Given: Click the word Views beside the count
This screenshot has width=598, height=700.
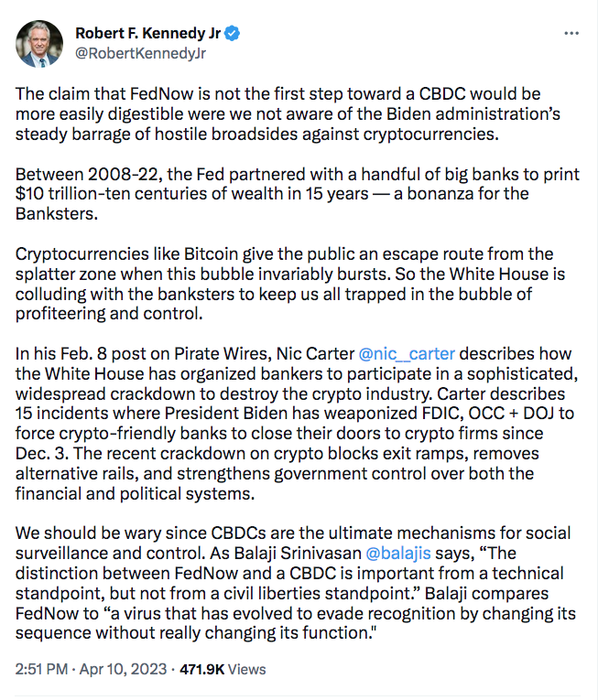Looking at the screenshot, I should 246,669.
